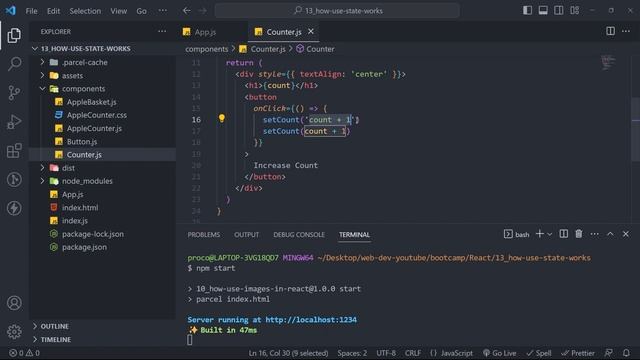Switch to the App.js editor tab

point(205,32)
